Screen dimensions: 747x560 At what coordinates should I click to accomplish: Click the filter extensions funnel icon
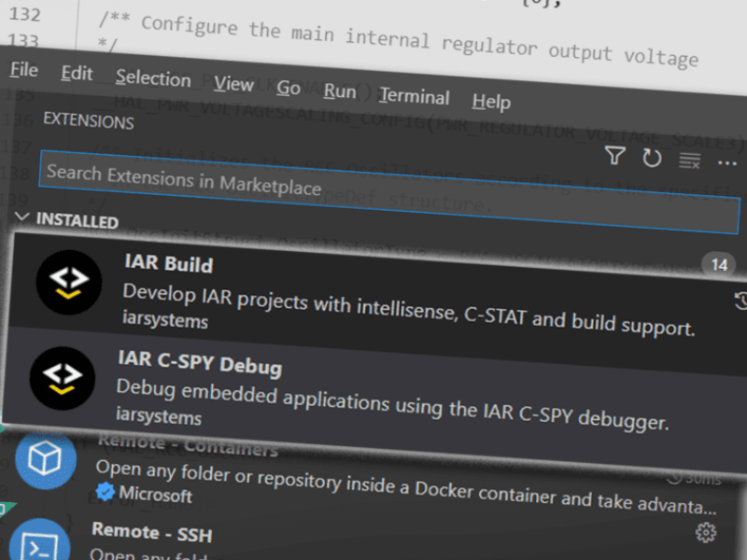coord(614,157)
